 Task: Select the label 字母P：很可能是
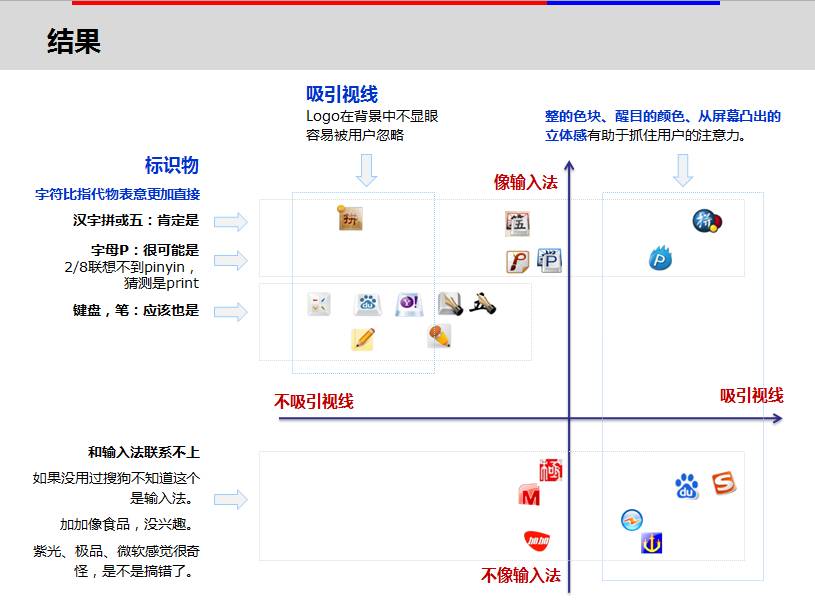[145, 250]
